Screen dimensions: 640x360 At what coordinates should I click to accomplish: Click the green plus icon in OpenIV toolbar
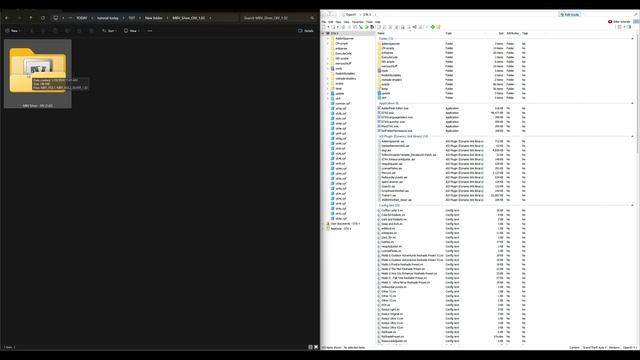click(433, 27)
